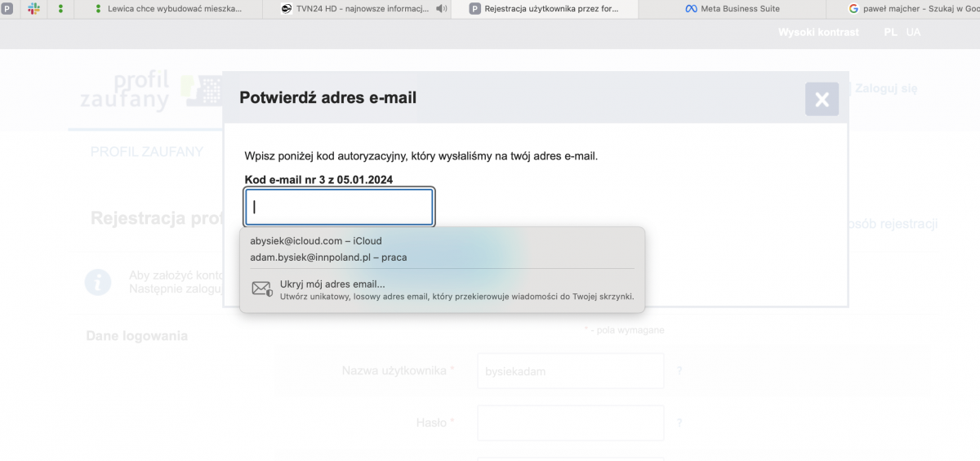The width and height of the screenshot is (980, 461).
Task: Close the e-mail confirmation dialog
Action: click(822, 100)
